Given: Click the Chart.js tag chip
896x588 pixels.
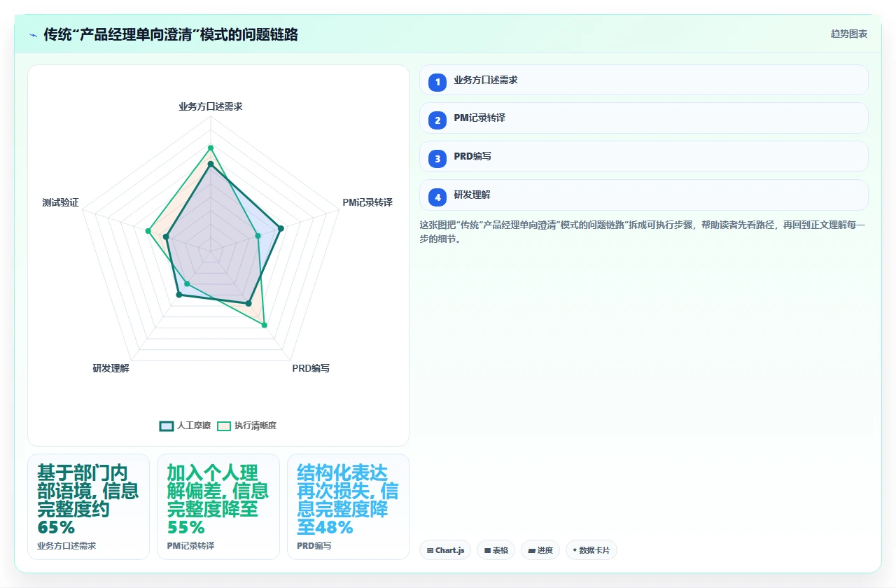Looking at the screenshot, I should point(445,550).
